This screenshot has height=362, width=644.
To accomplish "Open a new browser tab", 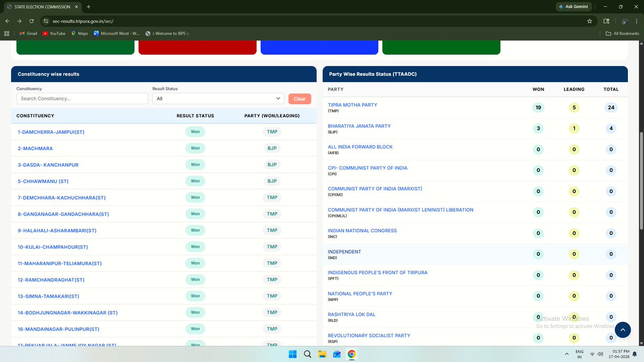I will pos(89,6).
